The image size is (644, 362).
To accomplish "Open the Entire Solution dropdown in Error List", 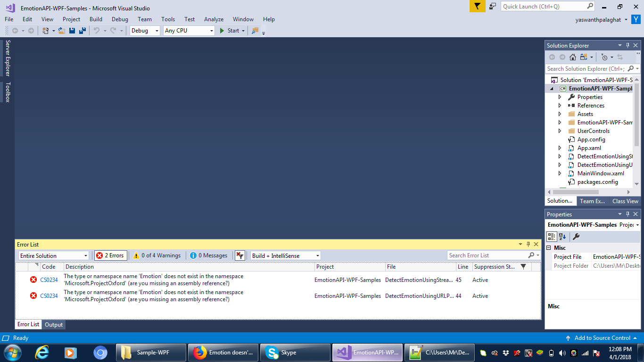I will tap(53, 255).
